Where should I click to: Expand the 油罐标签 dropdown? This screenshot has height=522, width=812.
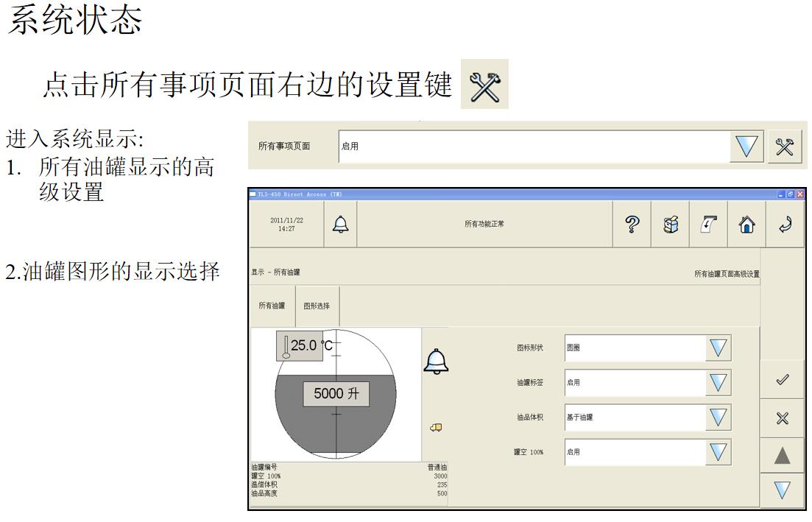pos(718,382)
